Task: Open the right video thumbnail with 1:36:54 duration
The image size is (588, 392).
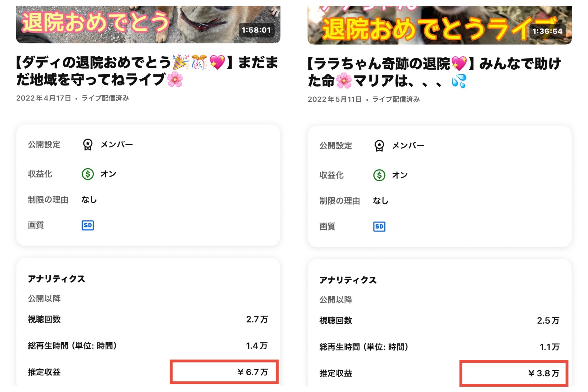Action: point(439,25)
